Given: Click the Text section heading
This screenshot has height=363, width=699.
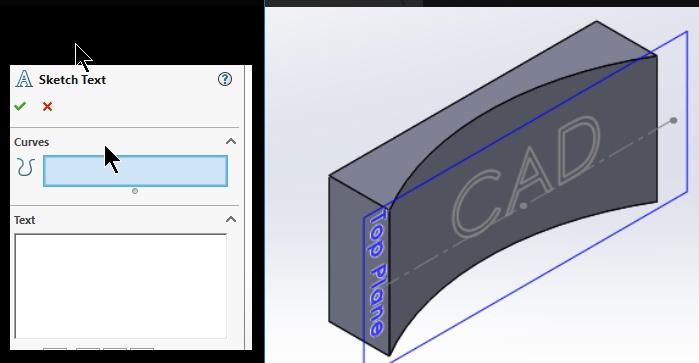Looking at the screenshot, I should 25,220.
